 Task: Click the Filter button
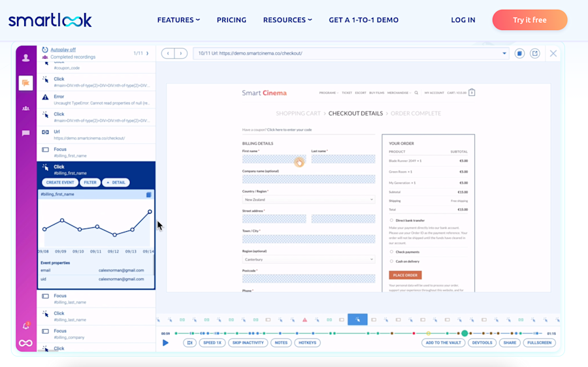click(x=90, y=183)
